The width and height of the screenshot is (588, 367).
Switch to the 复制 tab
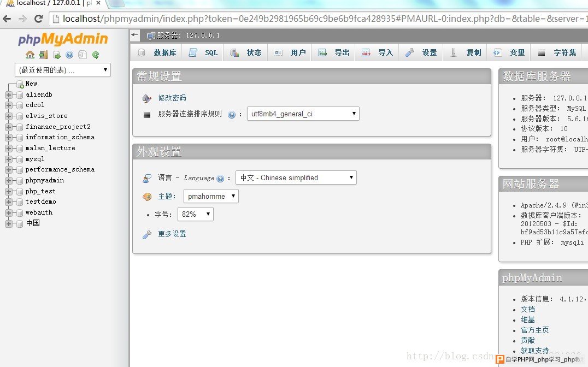[x=466, y=52]
